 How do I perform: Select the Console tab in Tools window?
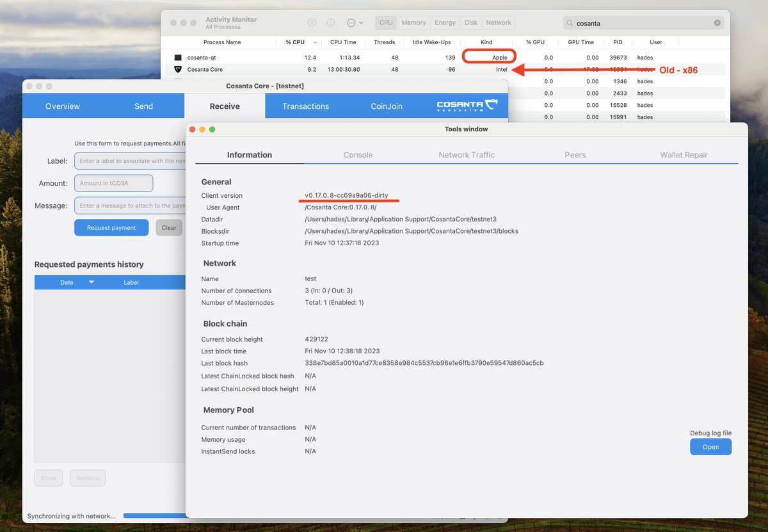(358, 155)
